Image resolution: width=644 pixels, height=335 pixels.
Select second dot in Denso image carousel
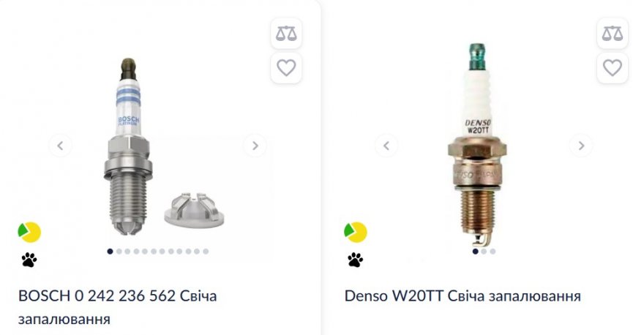tap(484, 252)
